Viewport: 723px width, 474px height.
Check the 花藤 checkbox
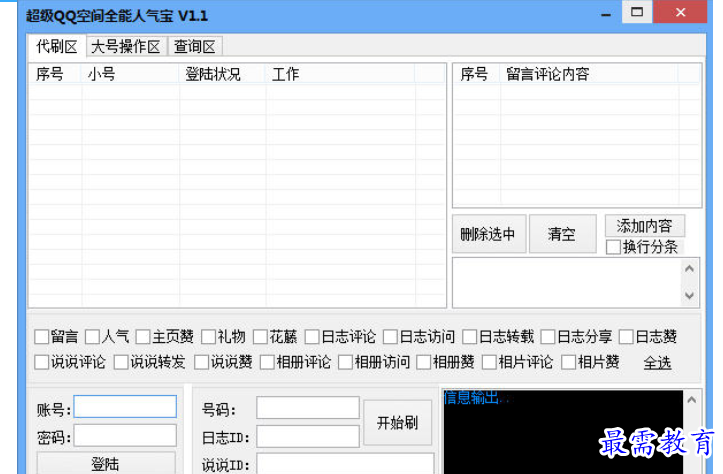pos(261,337)
